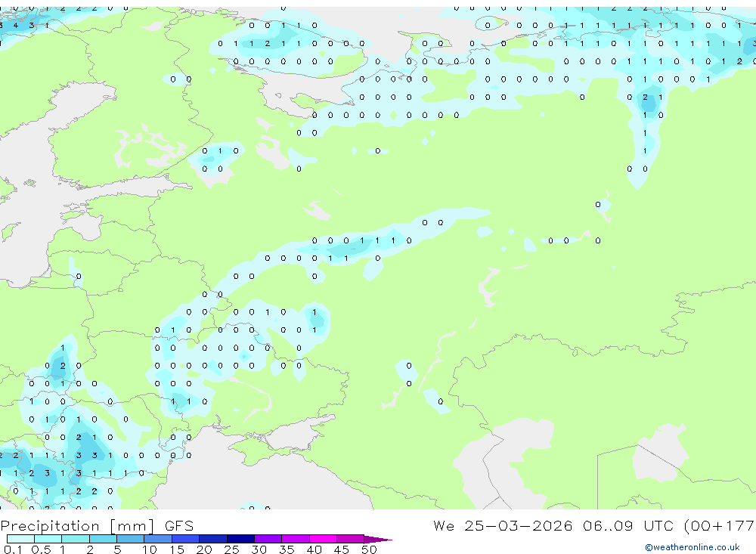The height and width of the screenshot is (554, 756).
Task: Select the 1–2 mm legend swatch
Action: pos(76,539)
